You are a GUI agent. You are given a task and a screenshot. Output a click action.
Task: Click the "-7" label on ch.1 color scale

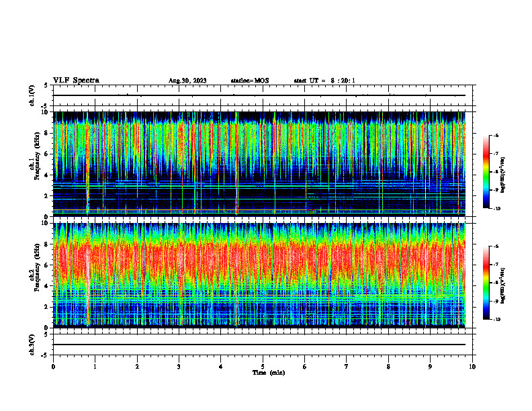point(495,154)
